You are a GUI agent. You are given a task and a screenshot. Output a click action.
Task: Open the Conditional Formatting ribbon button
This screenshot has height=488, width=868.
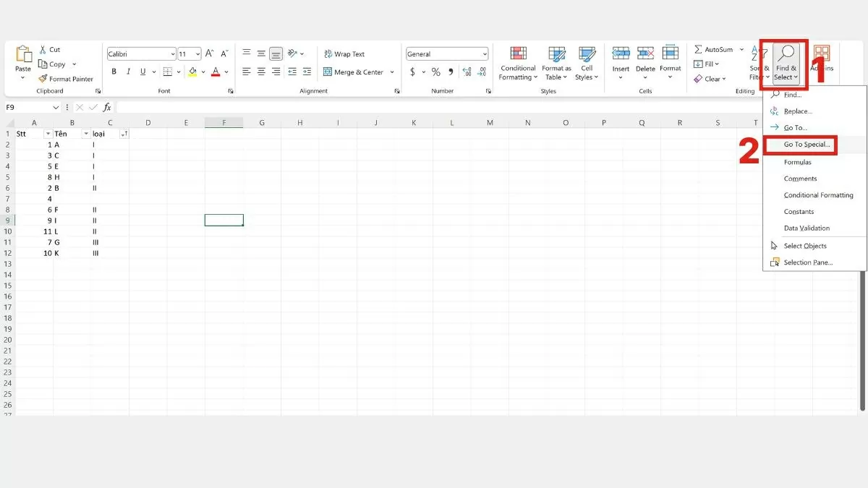[x=518, y=63]
